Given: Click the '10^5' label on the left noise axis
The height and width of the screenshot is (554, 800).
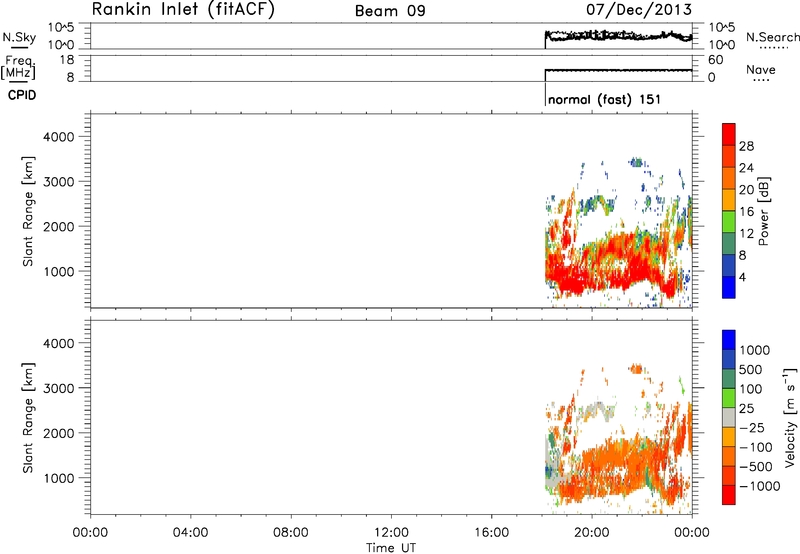Looking at the screenshot, I should 61,28.
